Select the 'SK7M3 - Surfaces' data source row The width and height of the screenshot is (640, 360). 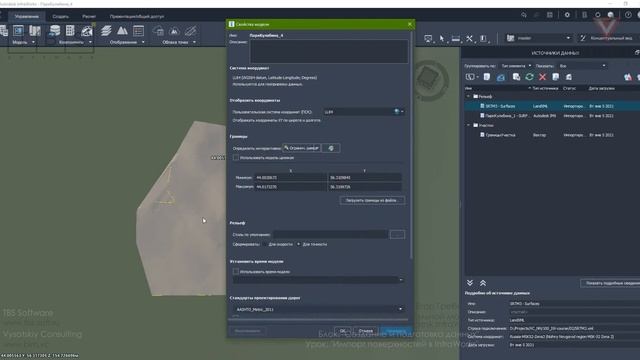pyautogui.click(x=553, y=106)
